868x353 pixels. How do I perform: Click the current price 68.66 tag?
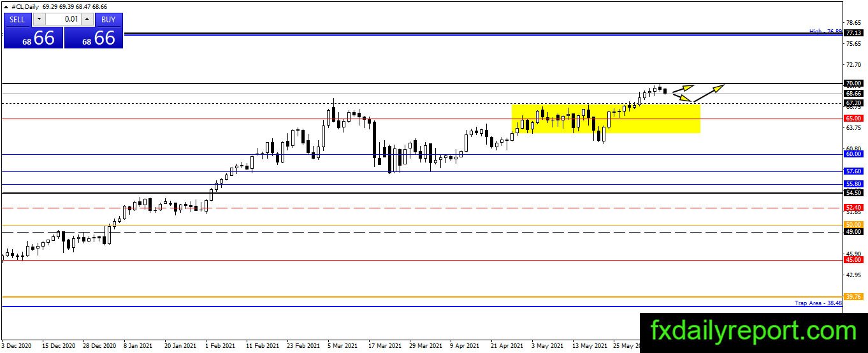853,93
